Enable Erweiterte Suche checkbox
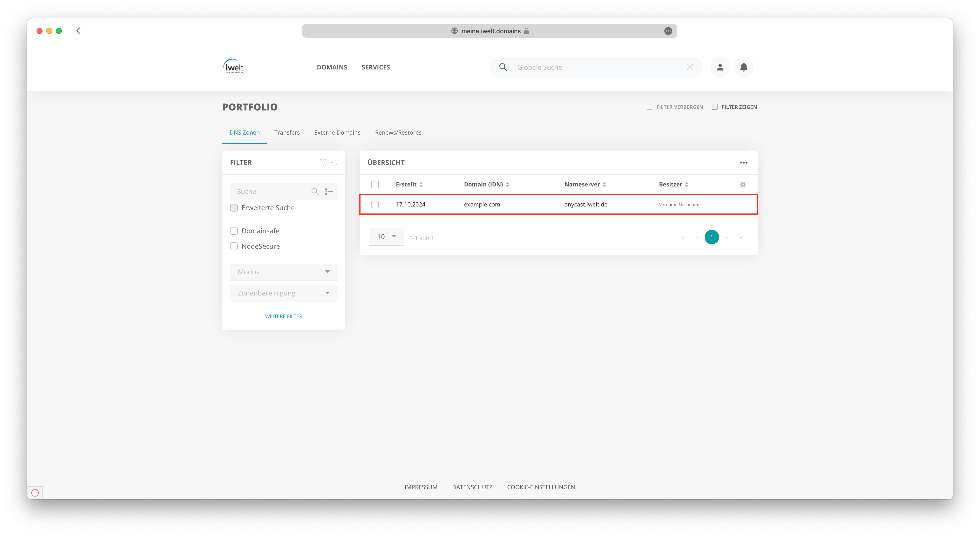980x535 pixels. point(234,208)
